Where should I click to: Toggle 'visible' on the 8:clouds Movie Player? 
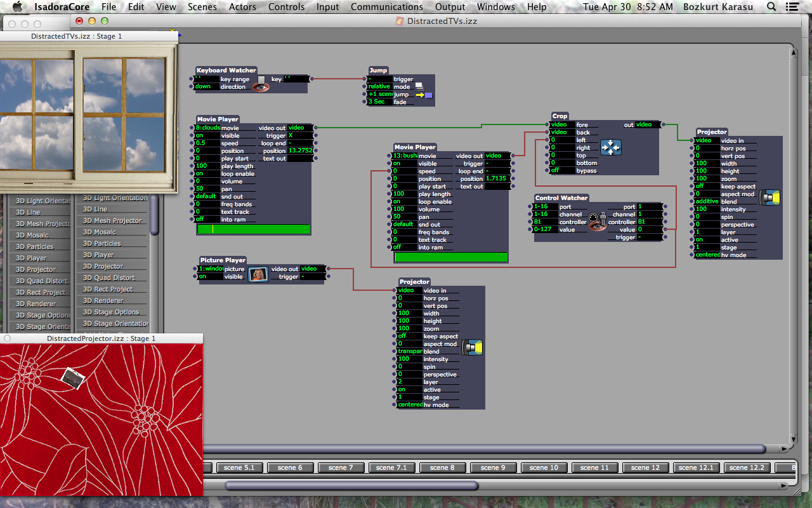pyautogui.click(x=207, y=135)
